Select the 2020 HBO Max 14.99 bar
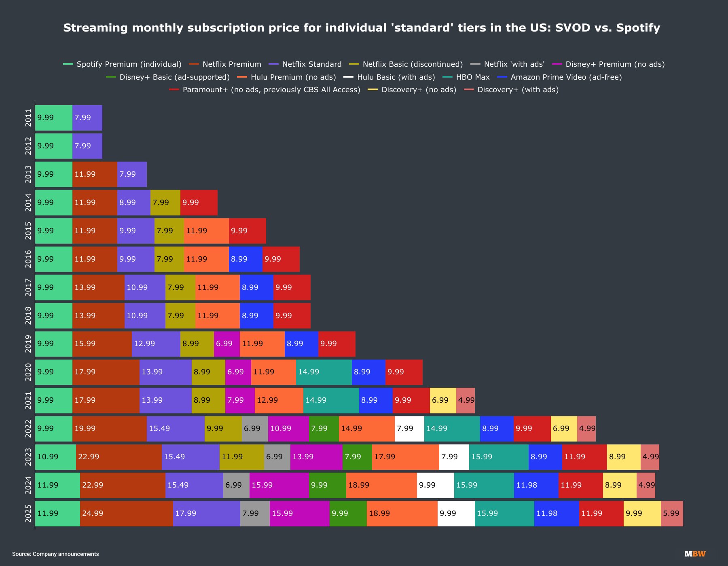Viewport: 728px width, 566px height. tap(324, 372)
